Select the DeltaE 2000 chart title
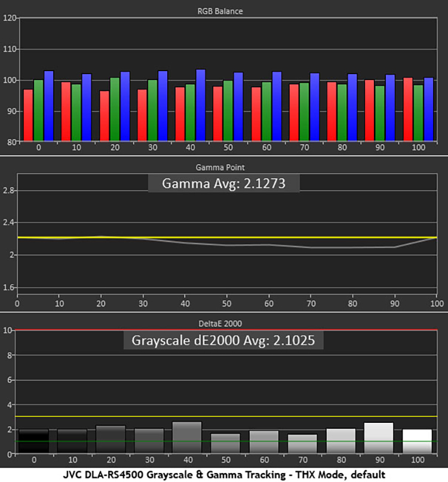 click(x=224, y=323)
